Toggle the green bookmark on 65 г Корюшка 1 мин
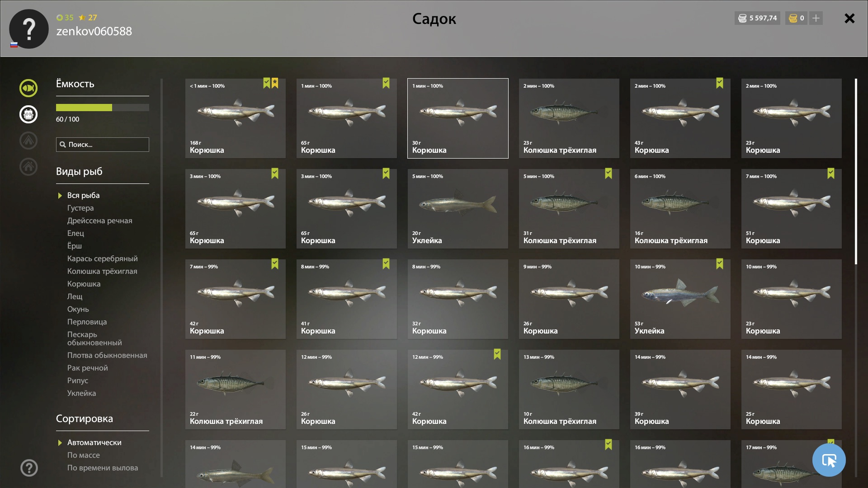868x488 pixels. pyautogui.click(x=386, y=83)
